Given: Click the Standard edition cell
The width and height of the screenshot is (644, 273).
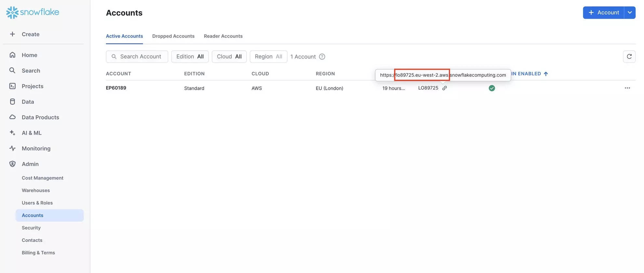Looking at the screenshot, I should [x=194, y=88].
